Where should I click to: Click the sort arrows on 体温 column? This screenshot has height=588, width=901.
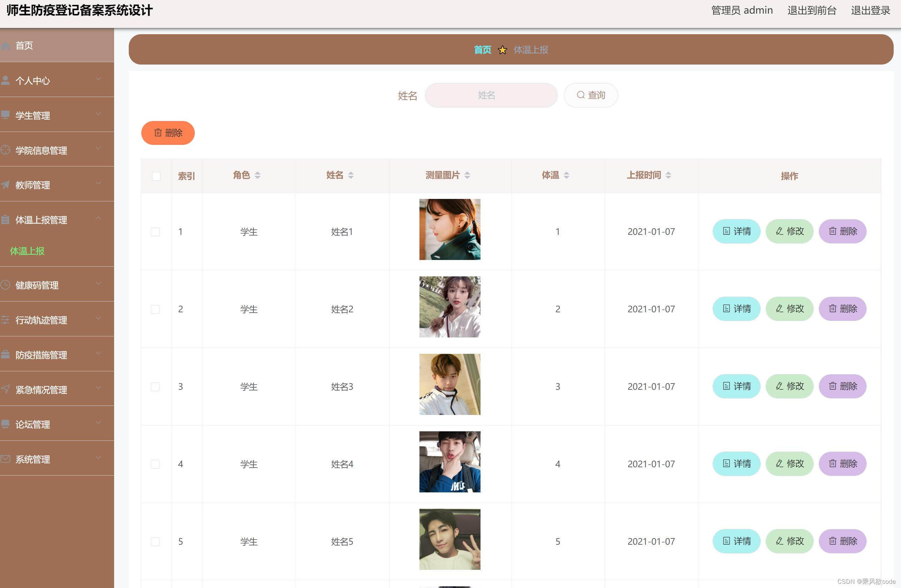[566, 175]
